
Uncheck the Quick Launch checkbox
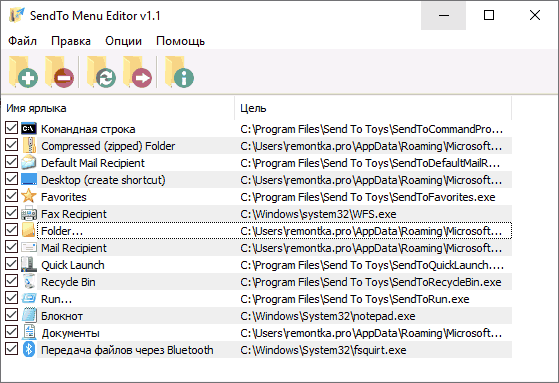point(11,264)
